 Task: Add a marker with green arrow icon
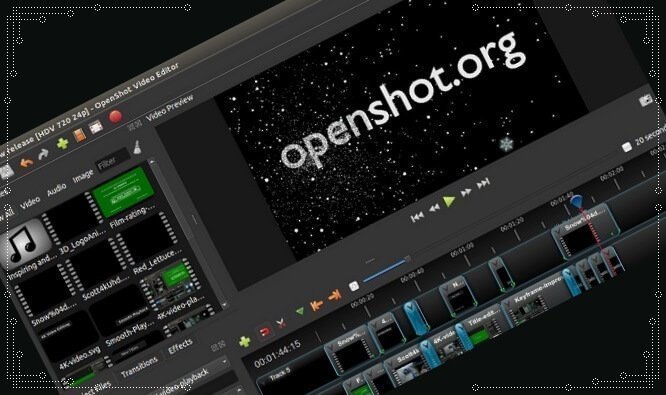point(300,311)
